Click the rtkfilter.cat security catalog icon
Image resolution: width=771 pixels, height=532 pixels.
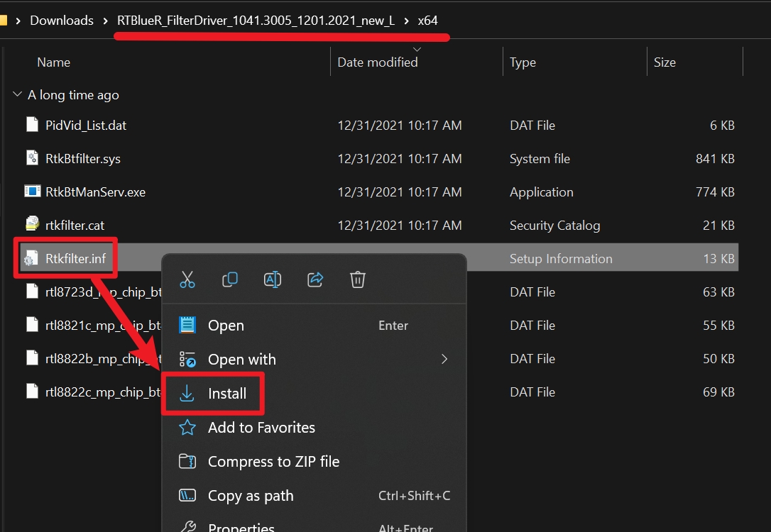tap(32, 225)
